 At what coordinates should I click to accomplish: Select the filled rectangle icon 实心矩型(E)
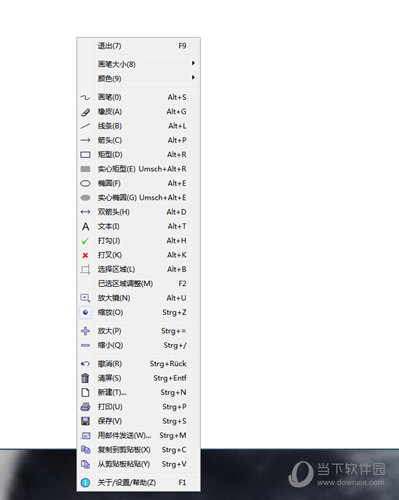85,169
